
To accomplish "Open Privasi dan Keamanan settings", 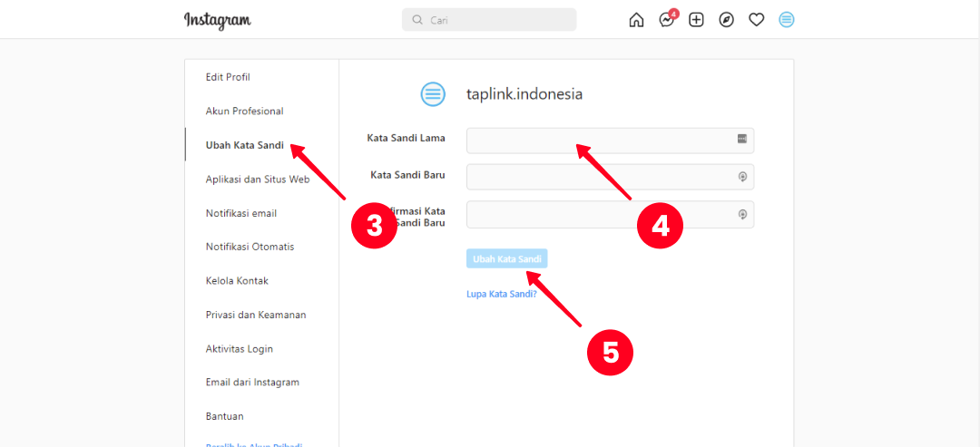I will coord(256,315).
